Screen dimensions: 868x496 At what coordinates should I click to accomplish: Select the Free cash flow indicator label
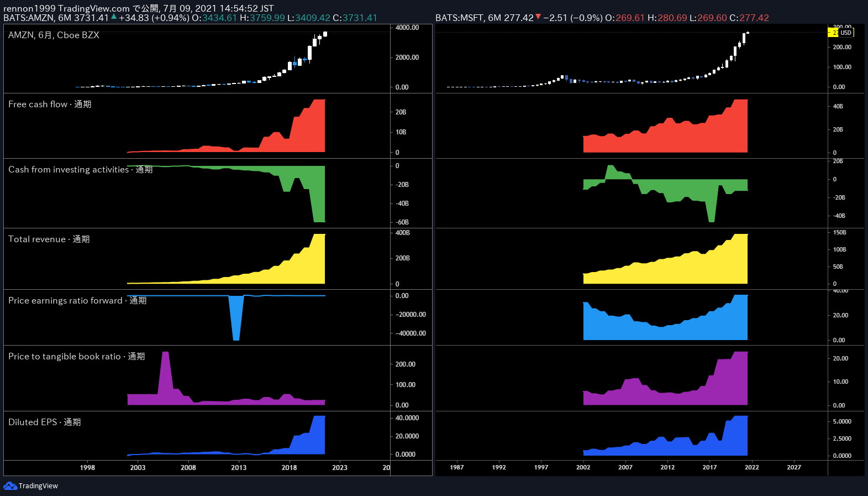50,104
